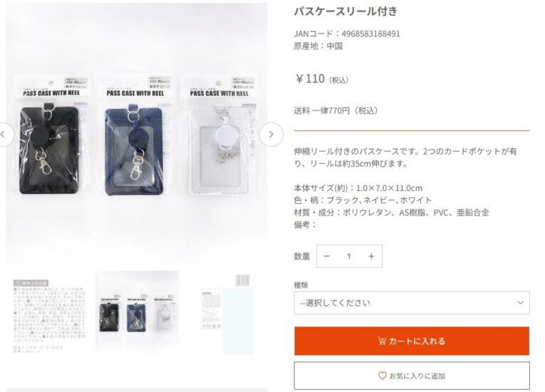
Task: Decrease quantity with minus button
Action: 326,257
